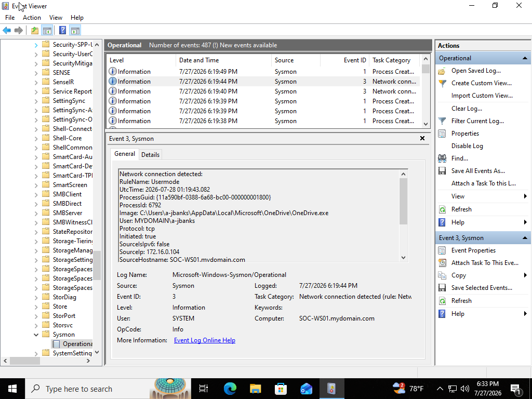Open Task View from the taskbar

click(x=204, y=389)
